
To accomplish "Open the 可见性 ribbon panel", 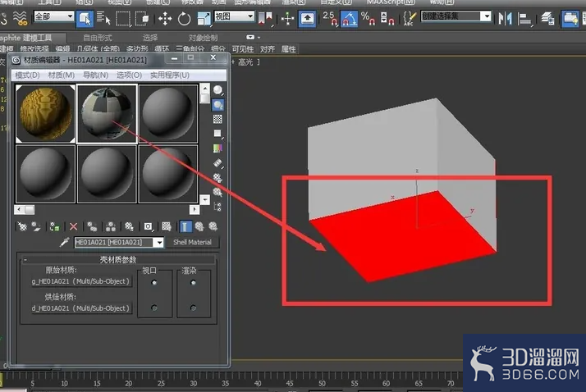I will tap(243, 49).
